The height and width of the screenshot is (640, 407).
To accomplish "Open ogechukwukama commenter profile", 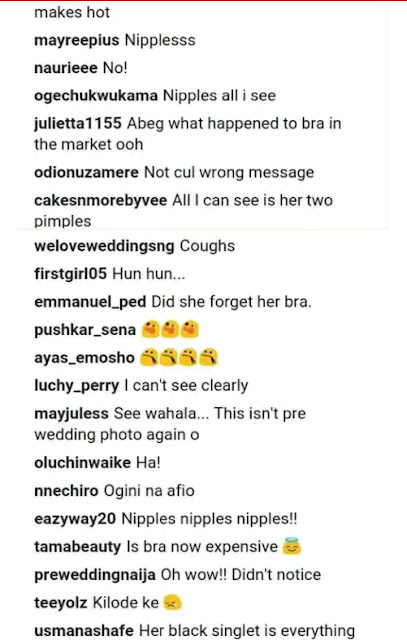I will coord(96,96).
